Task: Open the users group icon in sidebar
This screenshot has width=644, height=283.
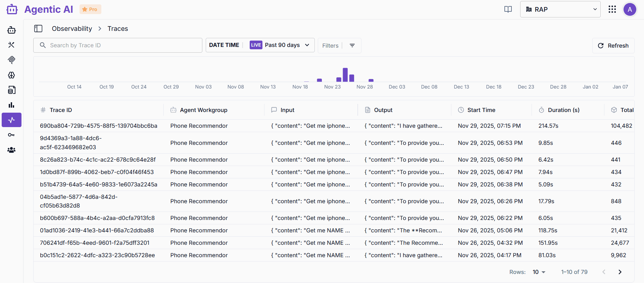Action: pyautogui.click(x=11, y=150)
